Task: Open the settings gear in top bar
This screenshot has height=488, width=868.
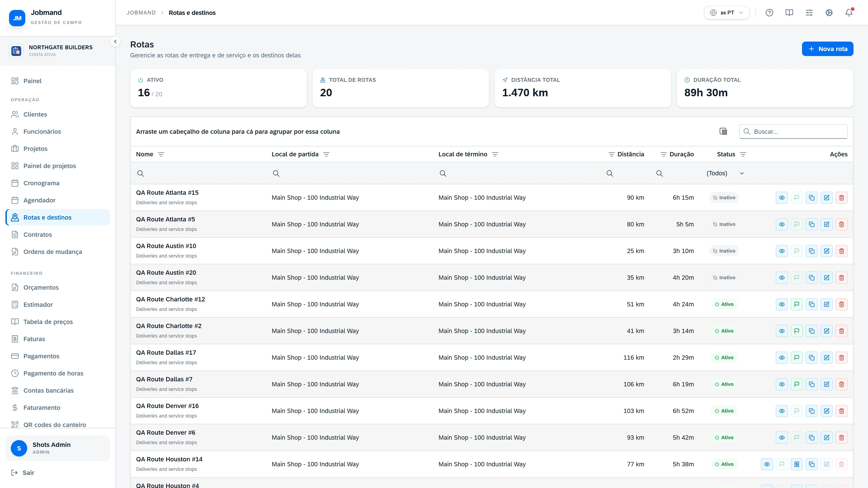Action: pos(829,13)
